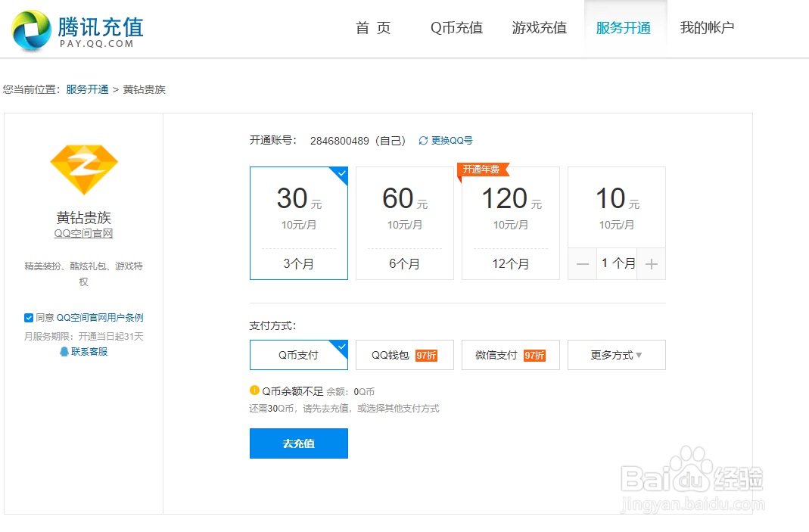This screenshot has height=532, width=809.
Task: Open the Q币充值 navigation tab
Action: tap(456, 28)
